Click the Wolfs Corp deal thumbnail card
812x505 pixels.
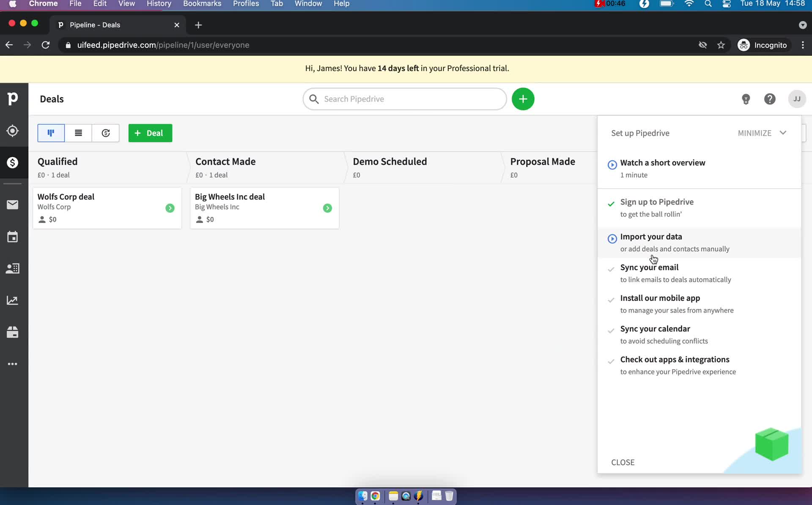[107, 208]
